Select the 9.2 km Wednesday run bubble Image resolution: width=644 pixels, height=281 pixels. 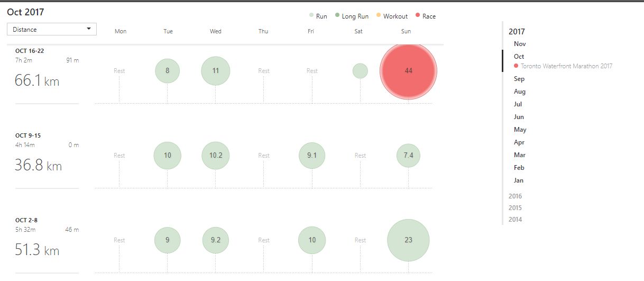coord(216,240)
